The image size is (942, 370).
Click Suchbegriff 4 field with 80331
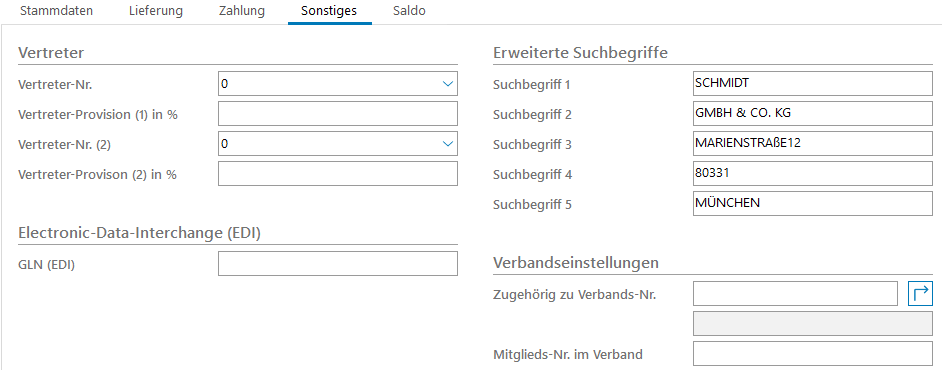(x=812, y=174)
